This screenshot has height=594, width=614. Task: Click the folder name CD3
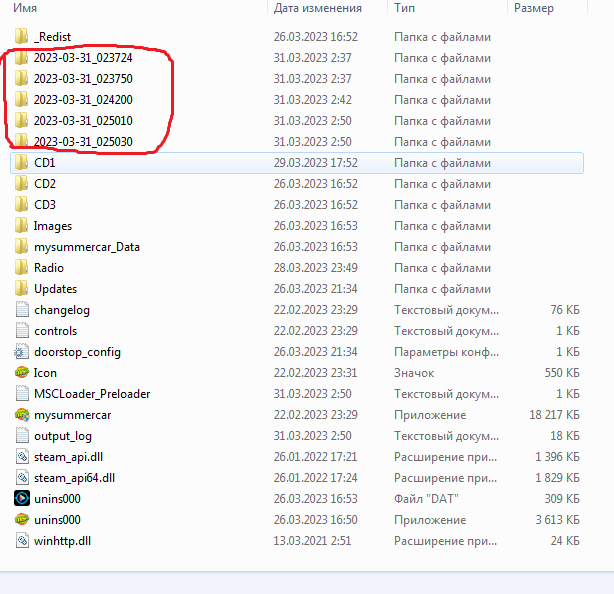[45, 204]
